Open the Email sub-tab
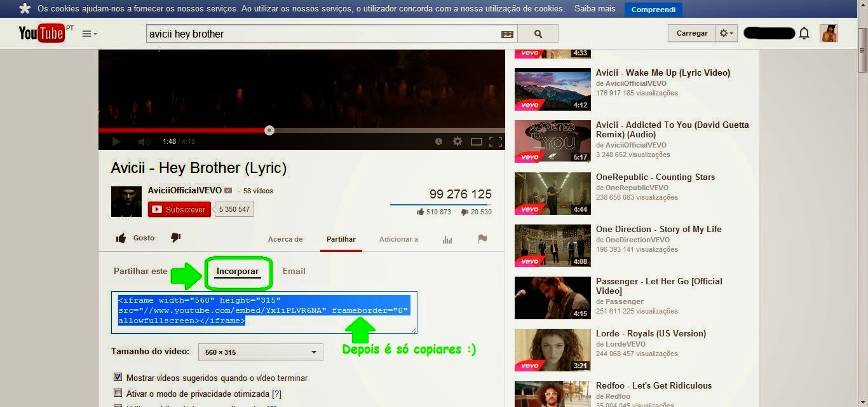The width and height of the screenshot is (868, 407). coord(294,271)
